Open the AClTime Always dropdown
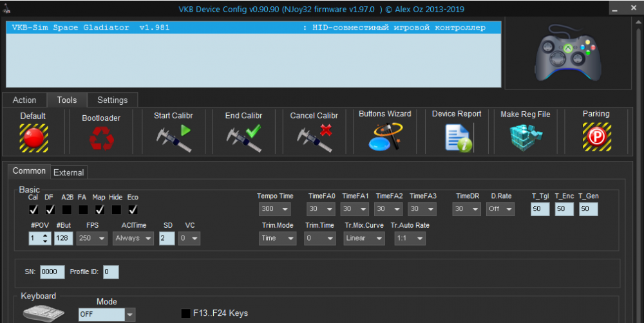Viewport: 644px width, 323px height. [133, 238]
